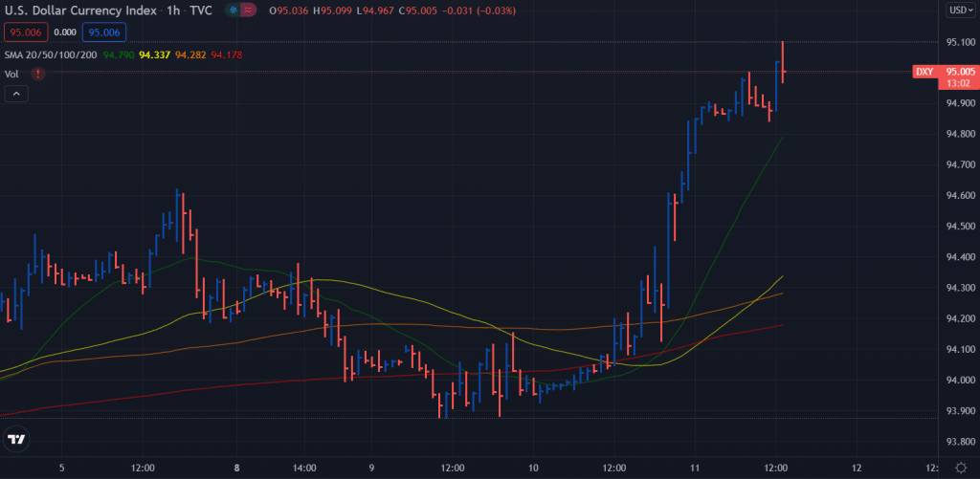
Task: Click the Vol error warning icon
Action: [x=38, y=74]
